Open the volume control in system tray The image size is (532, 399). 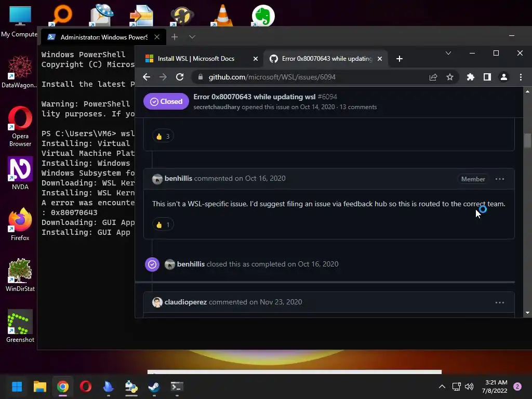pyautogui.click(x=469, y=387)
